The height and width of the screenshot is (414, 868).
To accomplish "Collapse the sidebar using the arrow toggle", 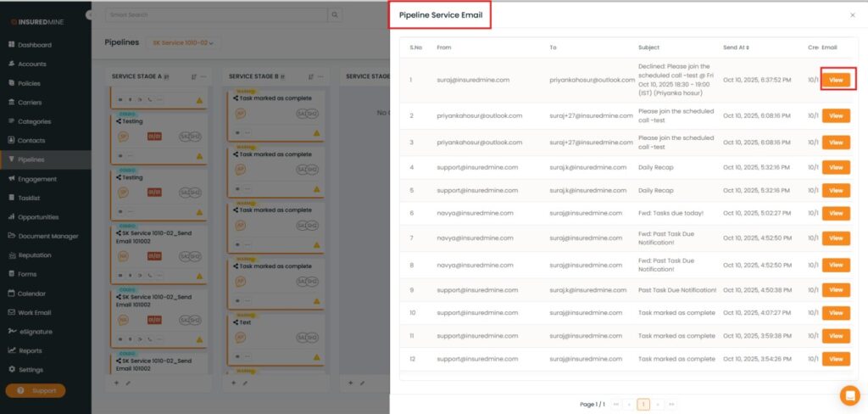I will [x=90, y=15].
